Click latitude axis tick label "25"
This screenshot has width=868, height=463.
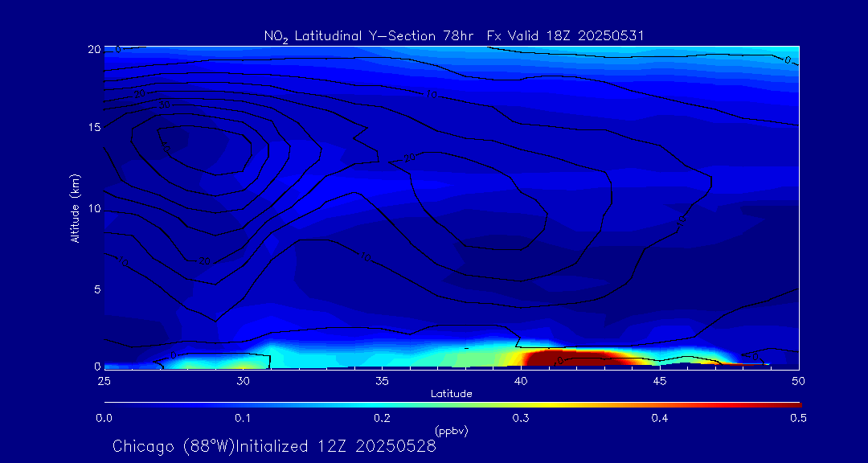pyautogui.click(x=104, y=380)
